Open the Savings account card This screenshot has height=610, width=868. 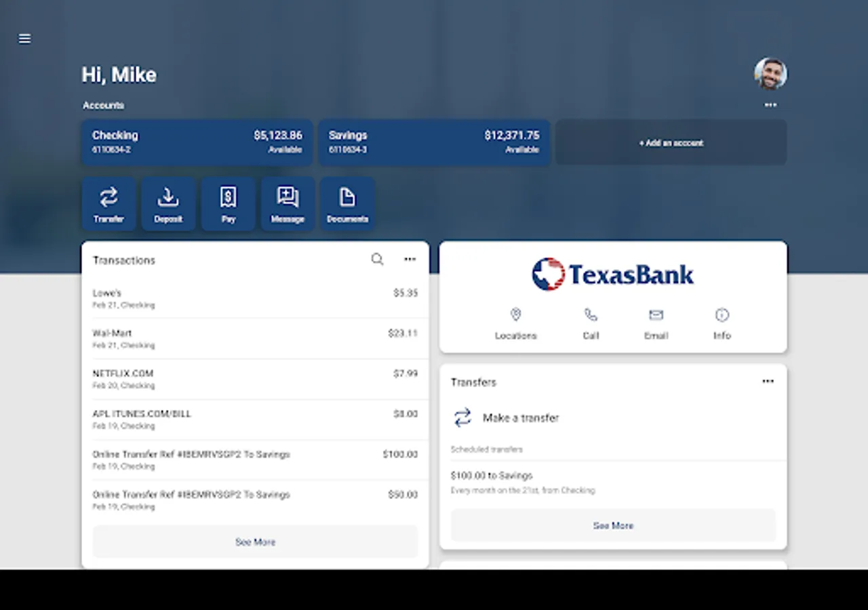pyautogui.click(x=434, y=142)
